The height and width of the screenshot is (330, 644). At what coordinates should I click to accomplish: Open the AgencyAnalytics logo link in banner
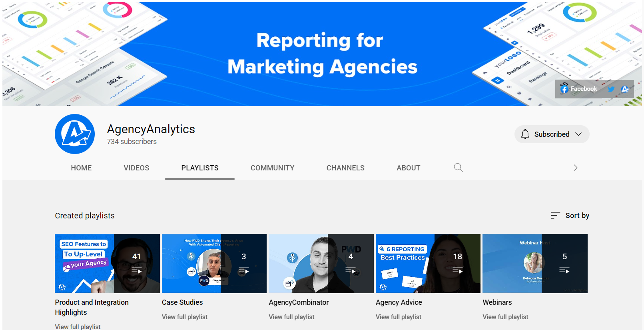pos(625,89)
